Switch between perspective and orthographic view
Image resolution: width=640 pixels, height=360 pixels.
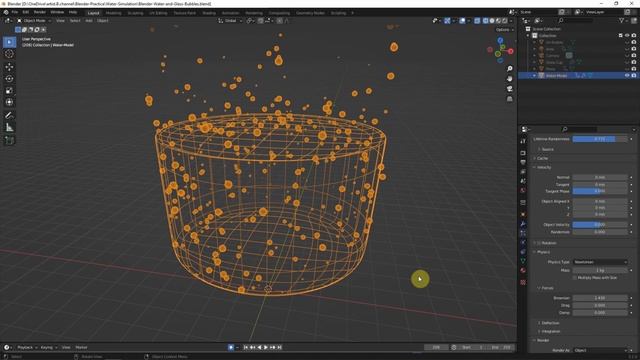click(509, 99)
